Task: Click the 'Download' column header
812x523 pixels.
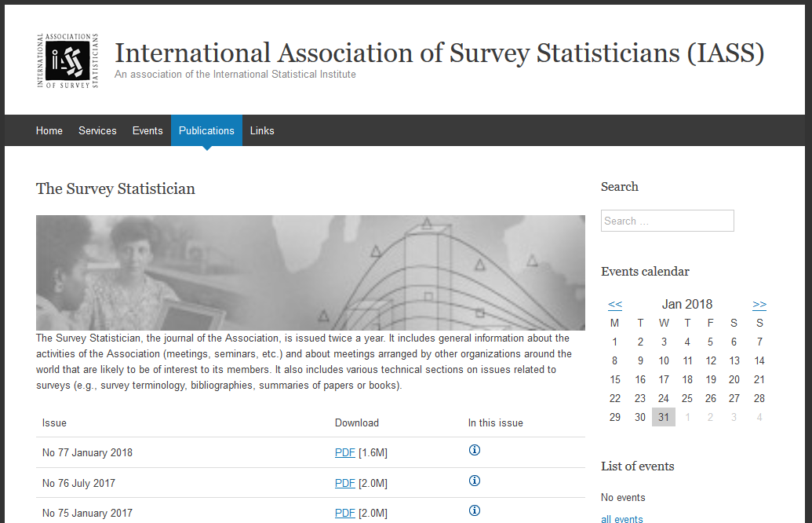Action: (357, 423)
